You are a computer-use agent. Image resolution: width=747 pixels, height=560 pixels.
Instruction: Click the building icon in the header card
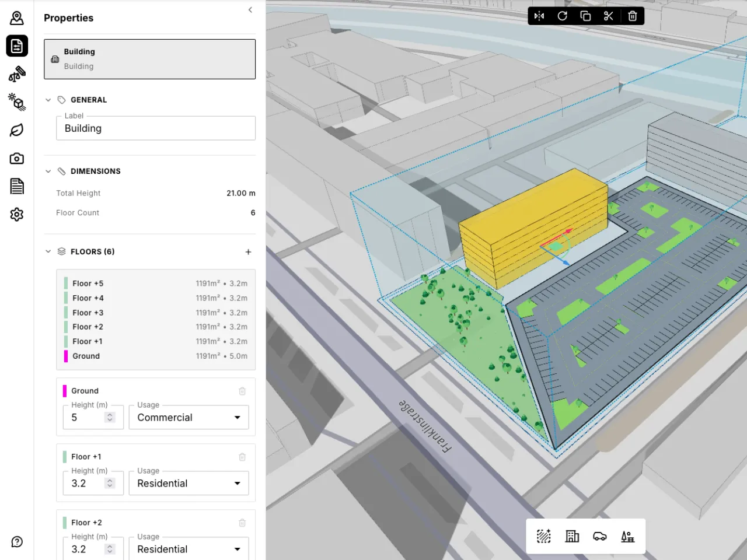(55, 60)
